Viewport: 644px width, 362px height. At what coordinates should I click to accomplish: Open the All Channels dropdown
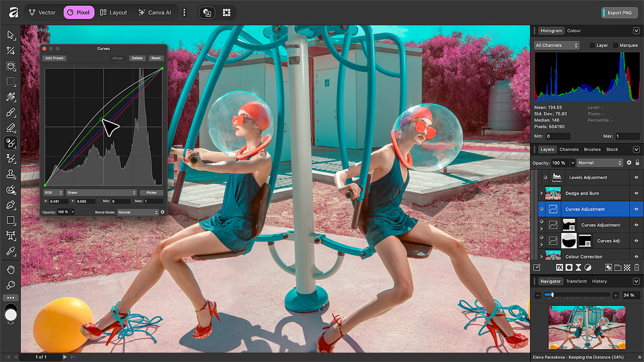556,45
